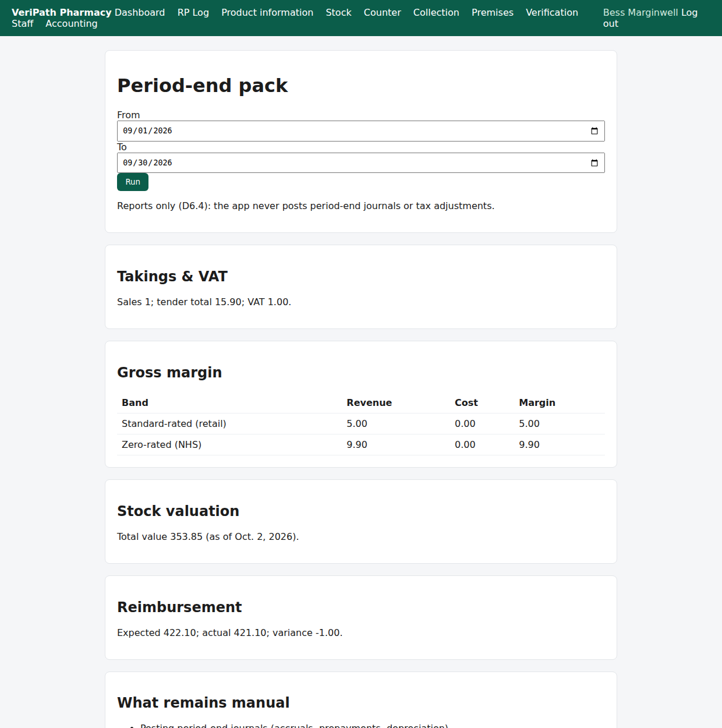Click the VeriPath Pharmacy brand link

coord(62,12)
